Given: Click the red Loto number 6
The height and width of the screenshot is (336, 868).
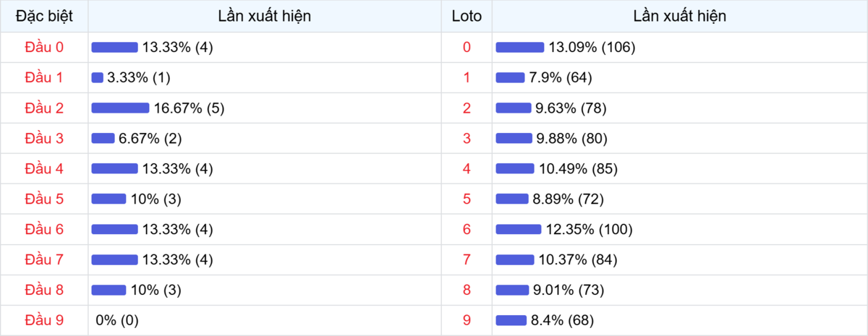Looking at the screenshot, I should [x=467, y=230].
